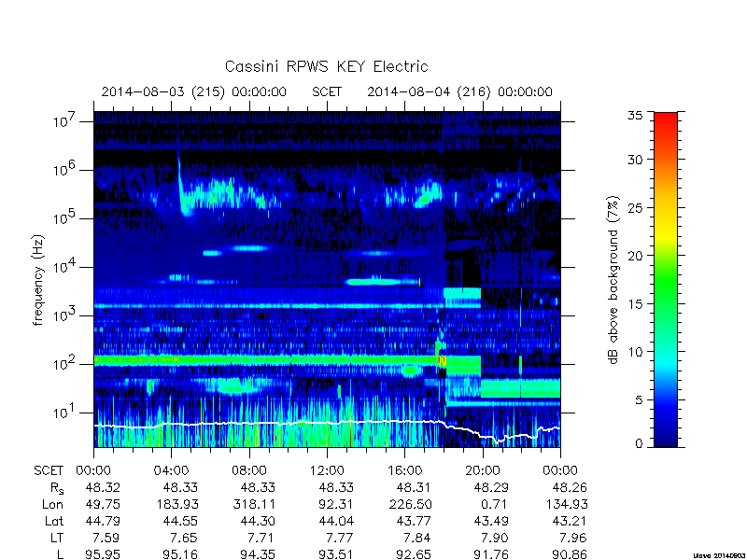Viewport: 747px width, 560px height.
Task: Click the 04:00 time label
Action: coord(171,471)
